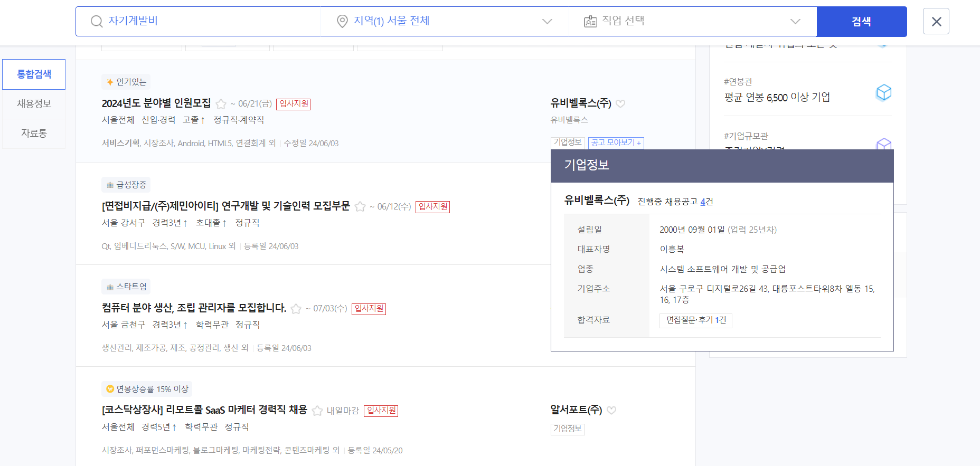Image resolution: width=980 pixels, height=466 pixels.
Task: Click the 연봉상승률 15% 이상 tag
Action: click(x=147, y=389)
